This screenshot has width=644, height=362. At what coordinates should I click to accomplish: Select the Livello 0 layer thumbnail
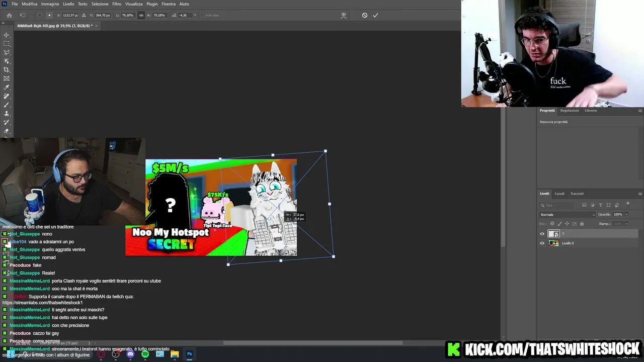[553, 243]
